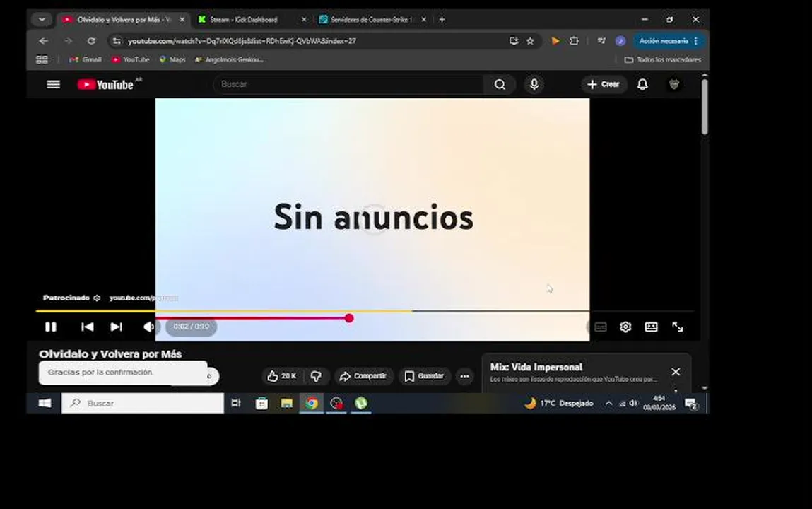Click the Windows taskbar Buscar search box

(143, 404)
